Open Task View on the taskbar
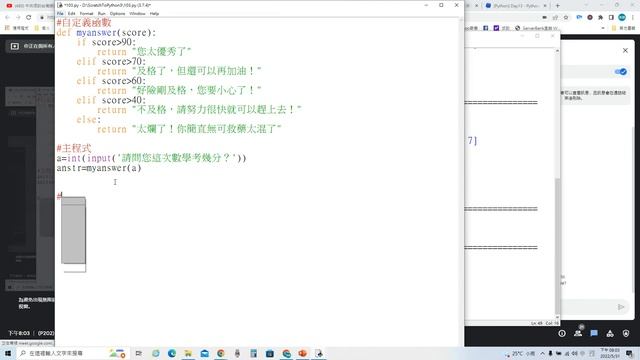Image resolution: width=640 pixels, height=360 pixels. [139, 353]
